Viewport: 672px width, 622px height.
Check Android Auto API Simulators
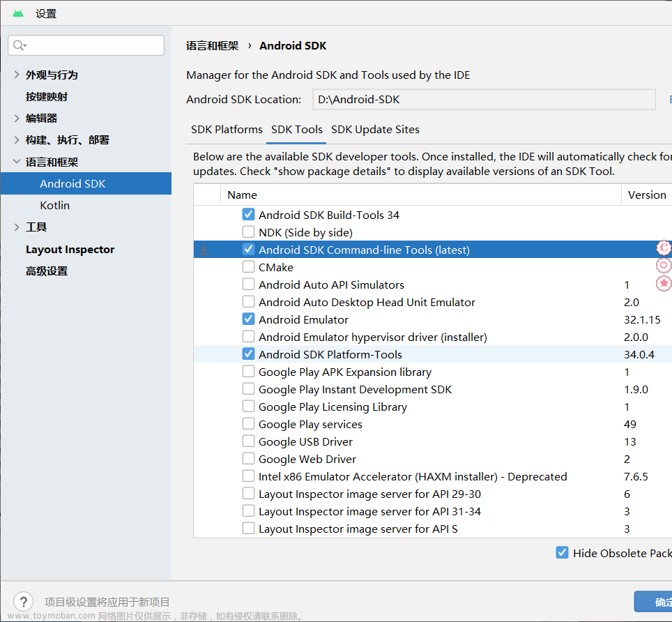tap(248, 285)
